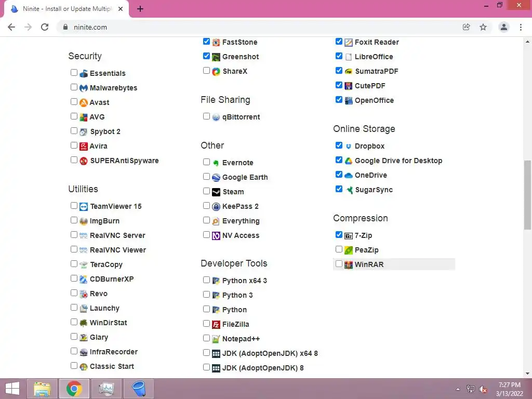
Task: Open File Explorer from the taskbar
Action: (43, 389)
